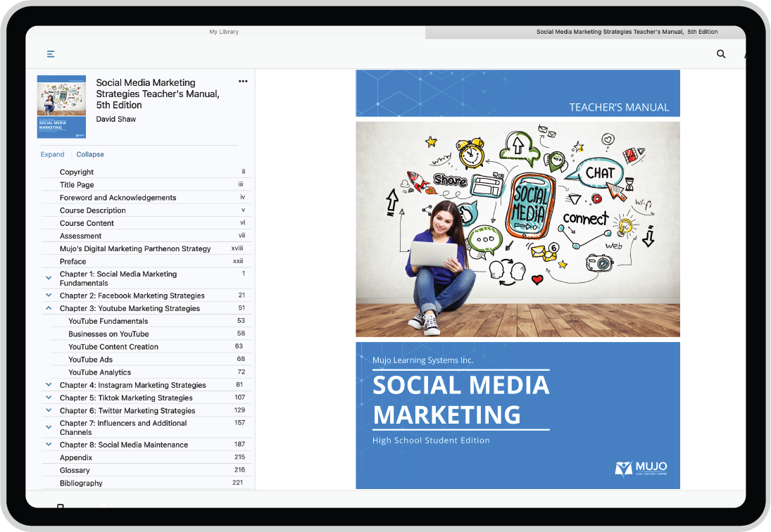Collapse Chapter 3 Youtube chevron
Viewport: 771px width, 532px height.
point(49,308)
